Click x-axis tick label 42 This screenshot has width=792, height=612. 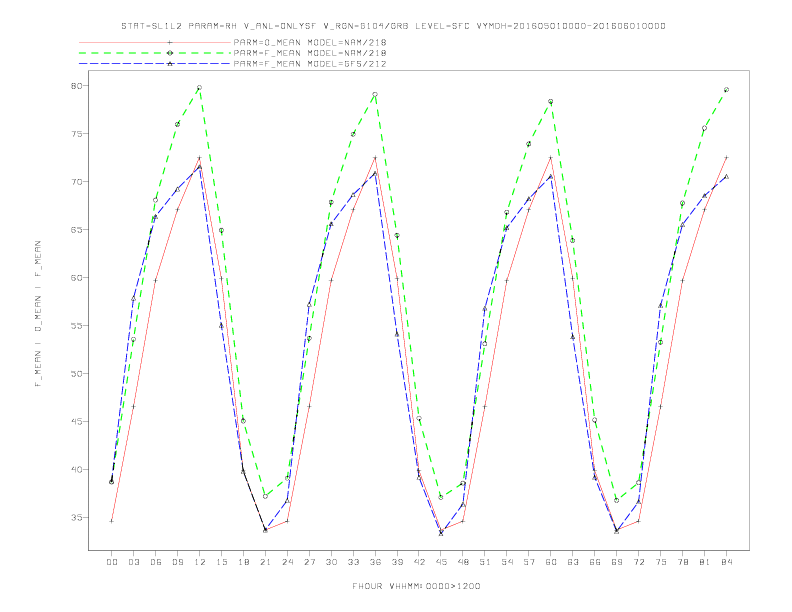[419, 562]
